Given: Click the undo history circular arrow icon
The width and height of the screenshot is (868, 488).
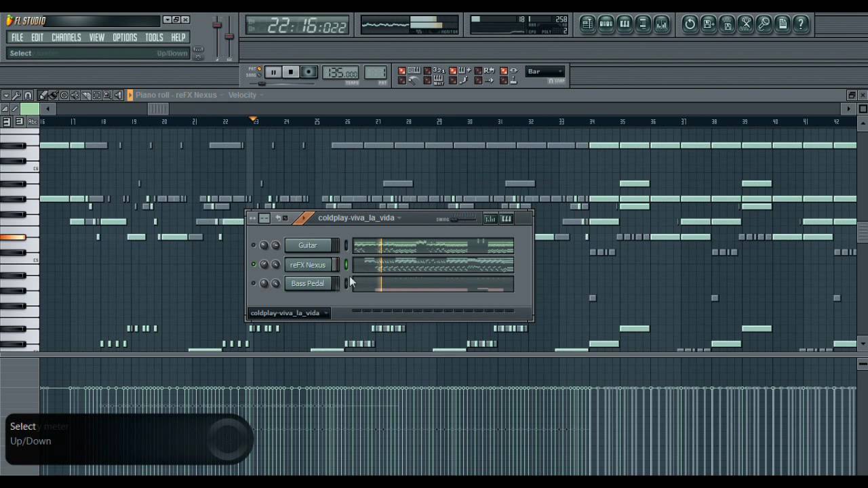Looking at the screenshot, I should [x=690, y=24].
